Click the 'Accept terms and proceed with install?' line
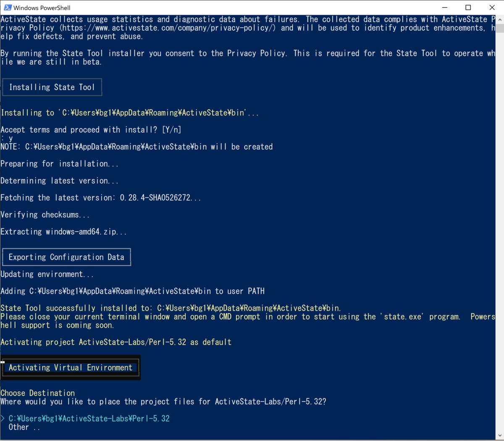Screen dimensions: 504x441 [x=91, y=130]
